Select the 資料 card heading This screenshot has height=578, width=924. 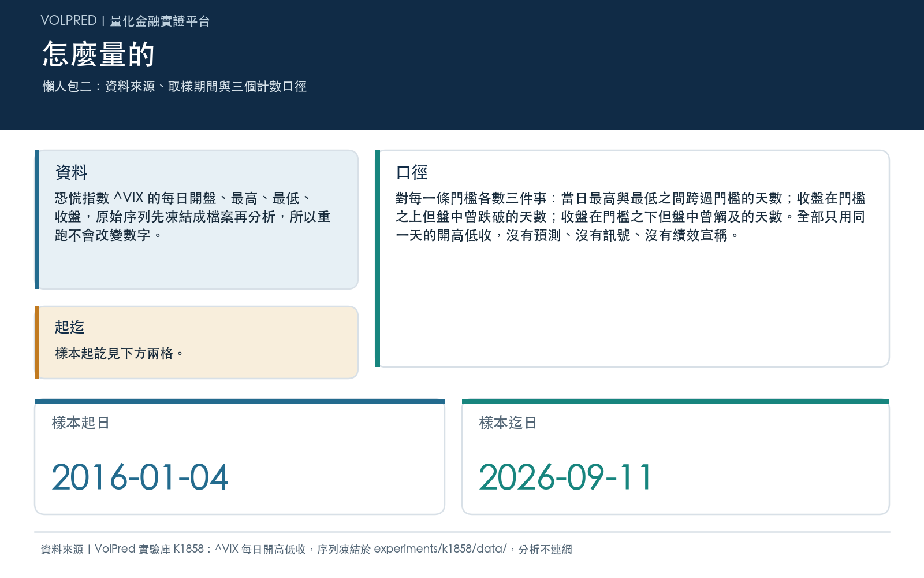(71, 172)
